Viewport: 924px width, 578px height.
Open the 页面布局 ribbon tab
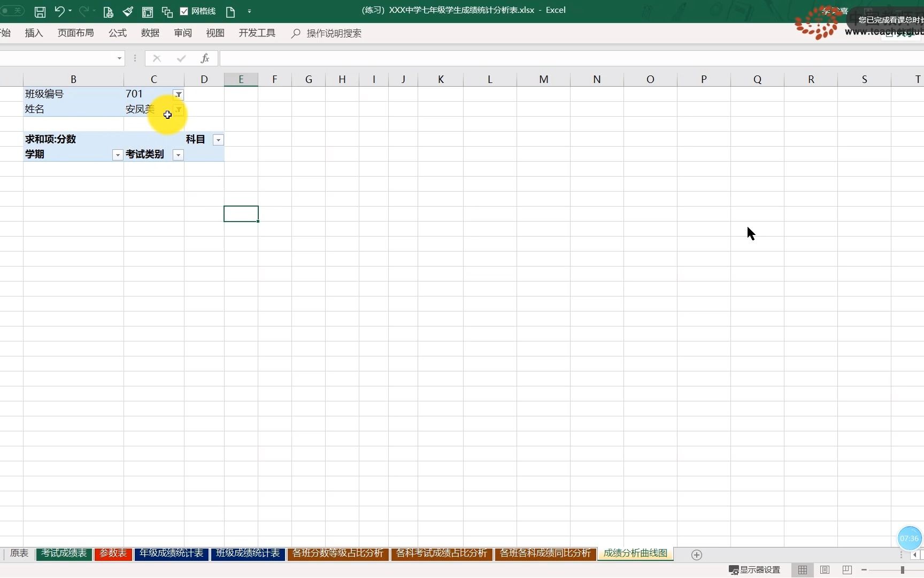(x=76, y=33)
